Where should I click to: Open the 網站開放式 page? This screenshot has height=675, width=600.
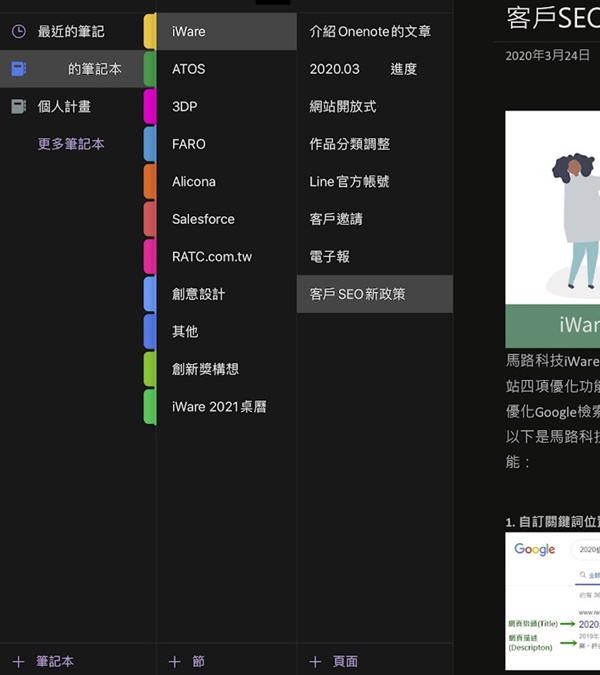point(374,106)
